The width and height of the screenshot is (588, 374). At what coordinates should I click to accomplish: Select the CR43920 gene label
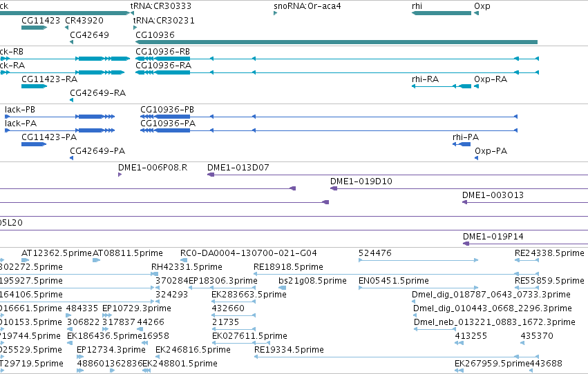tap(84, 20)
